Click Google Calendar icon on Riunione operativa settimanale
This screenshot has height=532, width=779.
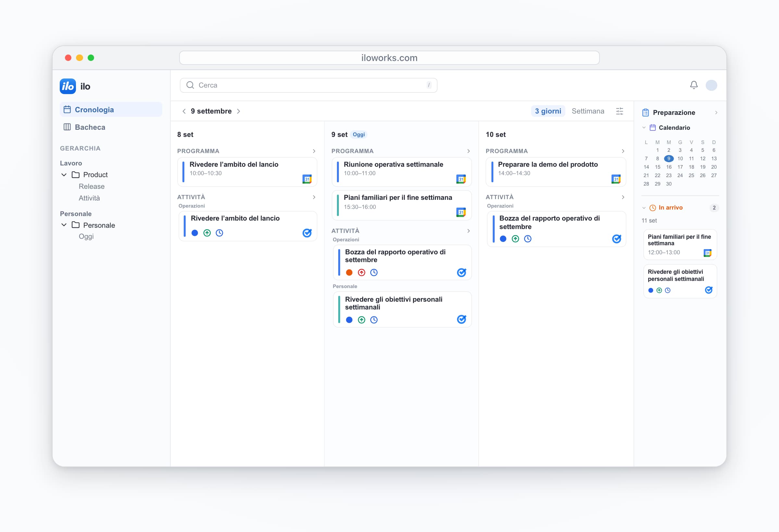click(461, 179)
